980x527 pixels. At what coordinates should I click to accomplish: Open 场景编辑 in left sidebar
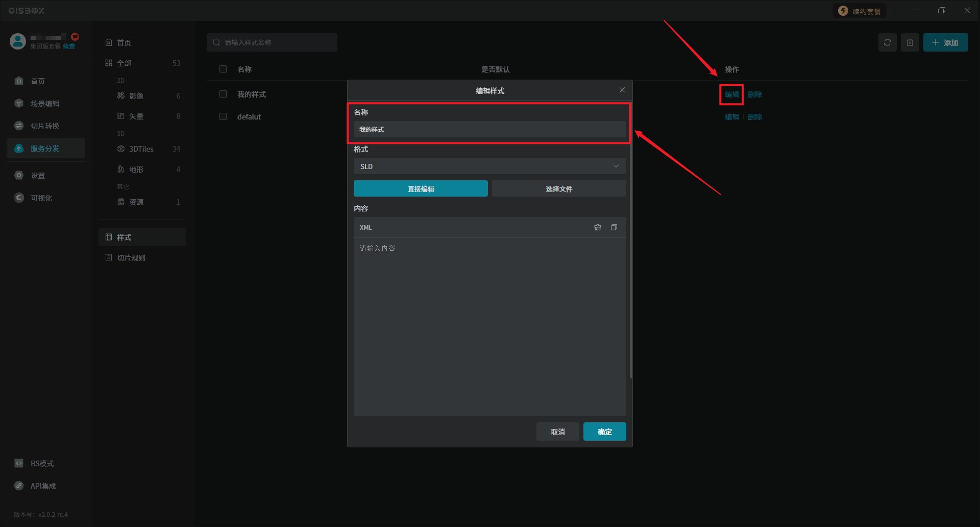click(x=44, y=104)
